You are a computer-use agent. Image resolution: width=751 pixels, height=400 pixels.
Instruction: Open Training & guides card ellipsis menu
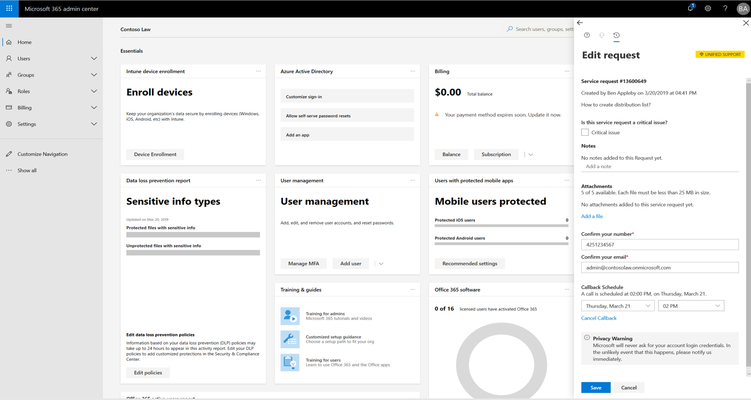coord(413,290)
